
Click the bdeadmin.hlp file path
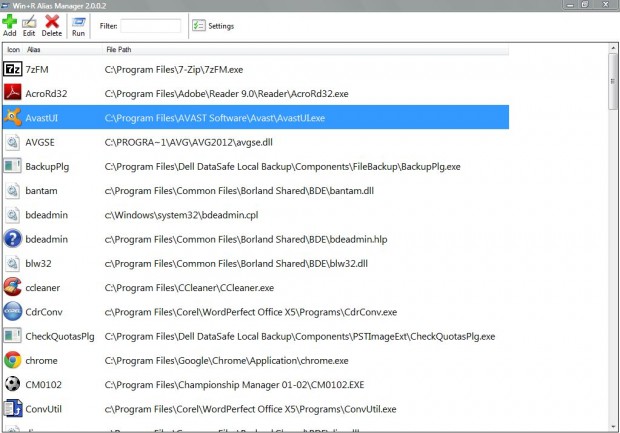(246, 239)
